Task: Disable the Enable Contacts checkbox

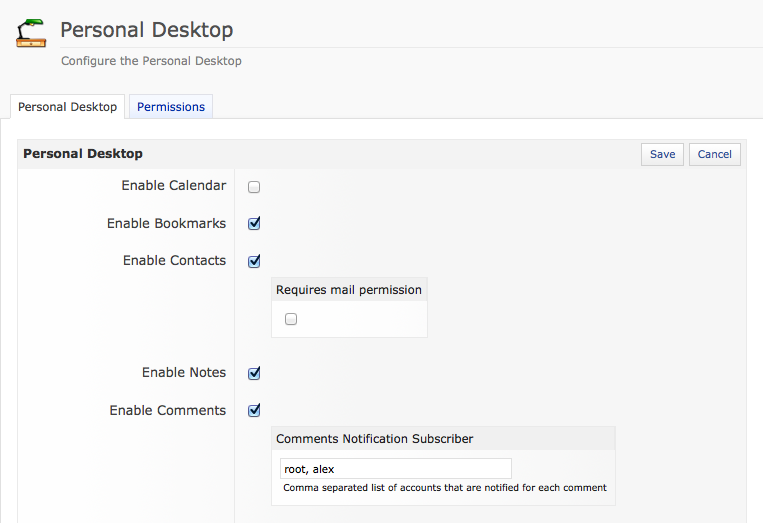Action: tap(254, 261)
